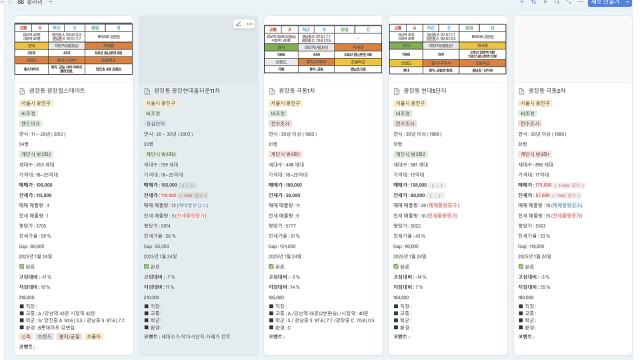The image size is (640, 360).
Task: Click the 전수조사 tag on the 극동2차 card
Action: (x=530, y=124)
